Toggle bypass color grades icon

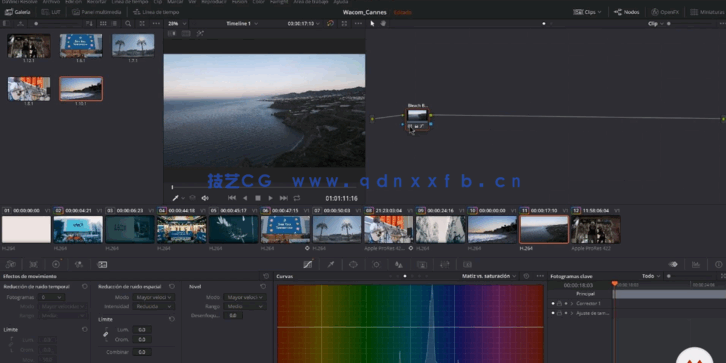[x=330, y=23]
